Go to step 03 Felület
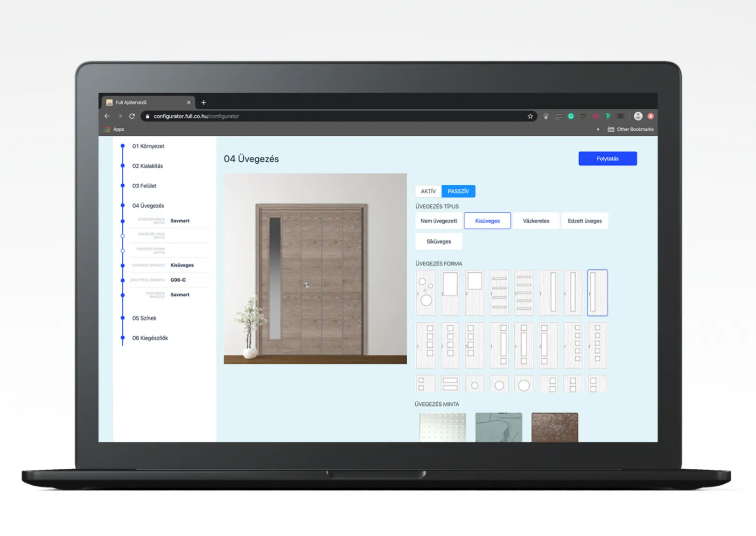 click(144, 186)
